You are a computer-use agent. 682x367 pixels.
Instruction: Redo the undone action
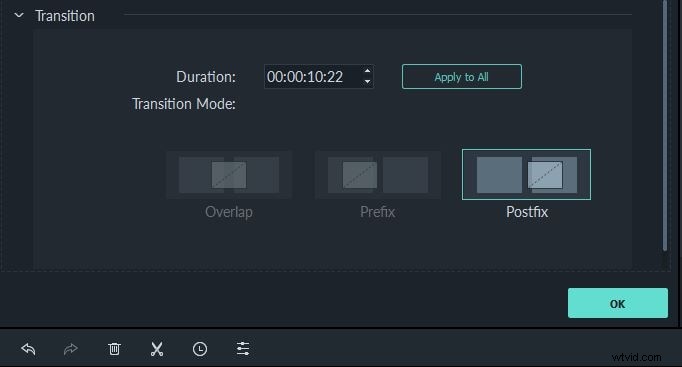(x=70, y=349)
